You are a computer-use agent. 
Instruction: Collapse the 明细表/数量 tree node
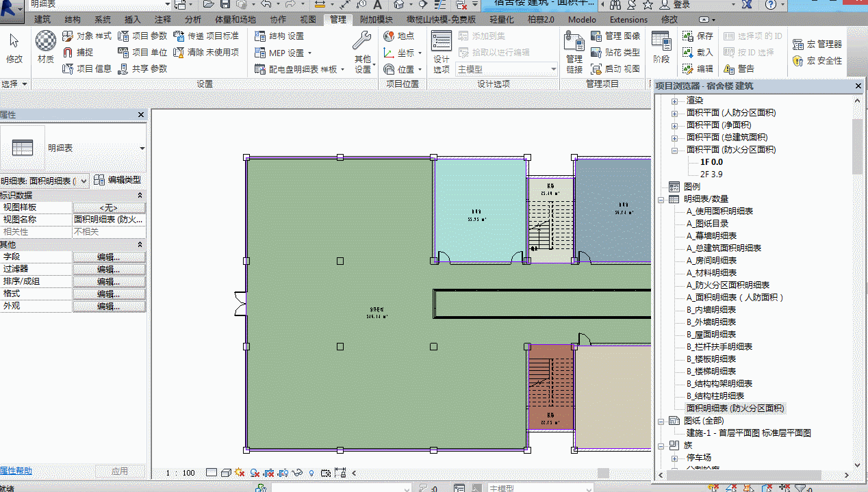point(662,199)
